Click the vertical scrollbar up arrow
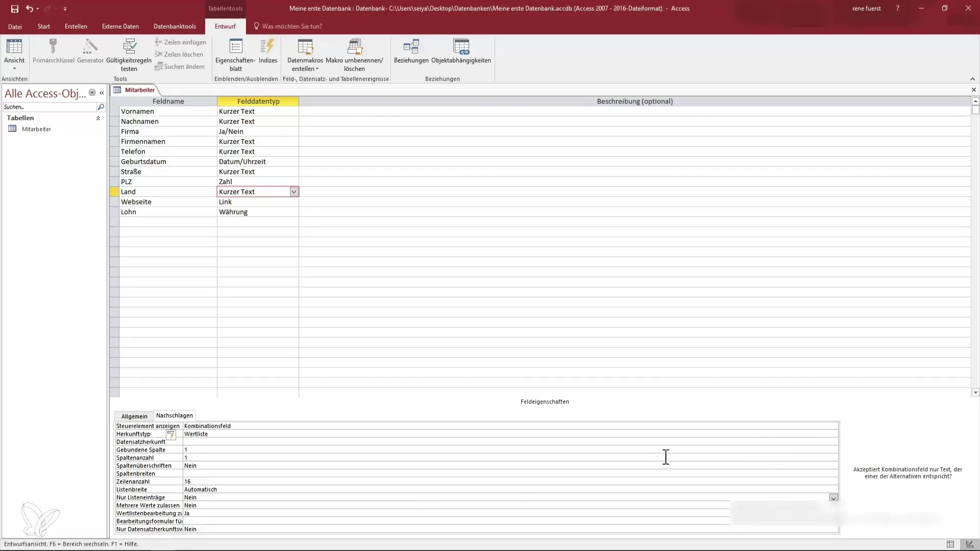980x551 pixels. pyautogui.click(x=975, y=101)
